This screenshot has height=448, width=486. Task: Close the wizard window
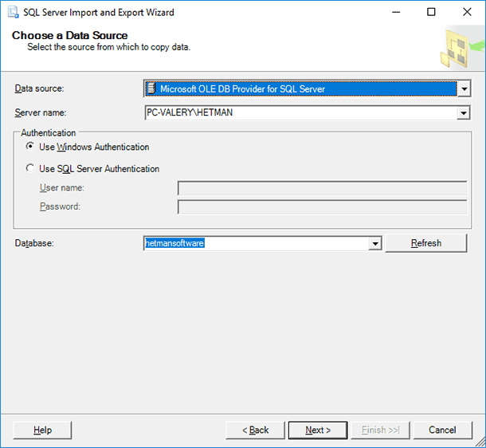point(467,13)
